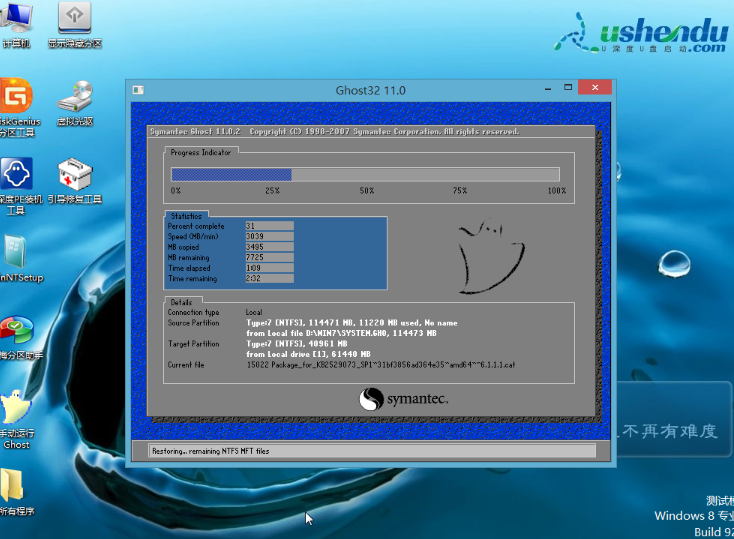This screenshot has width=734, height=539.
Task: Launch 手动运行 Ghost desktop icon
Action: coord(16,410)
